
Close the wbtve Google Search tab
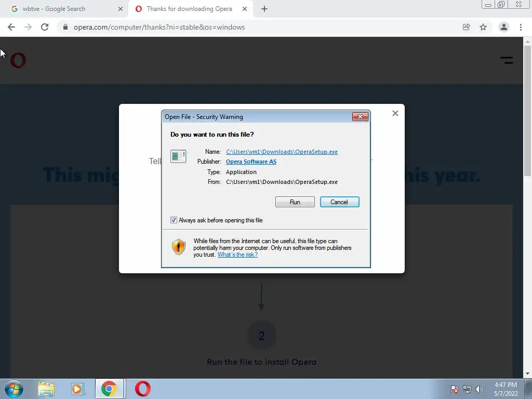(121, 9)
